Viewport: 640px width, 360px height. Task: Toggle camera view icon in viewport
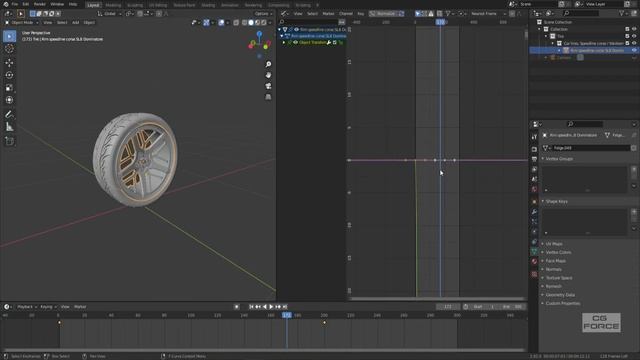(268, 86)
